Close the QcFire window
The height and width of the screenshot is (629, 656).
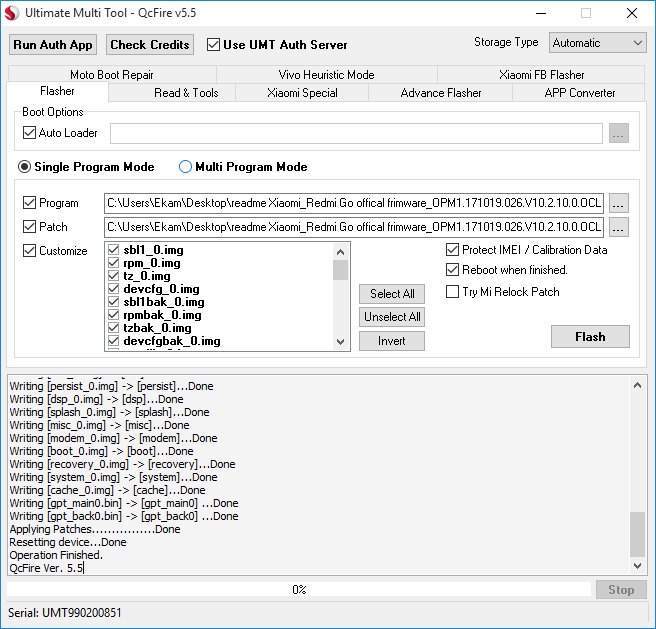[x=632, y=13]
